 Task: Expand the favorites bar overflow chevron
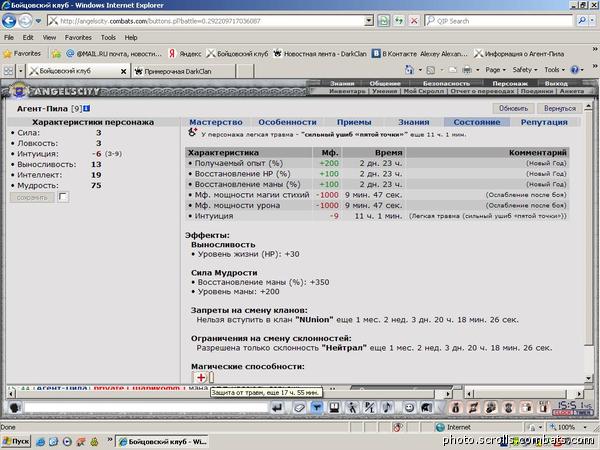pyautogui.click(x=595, y=49)
